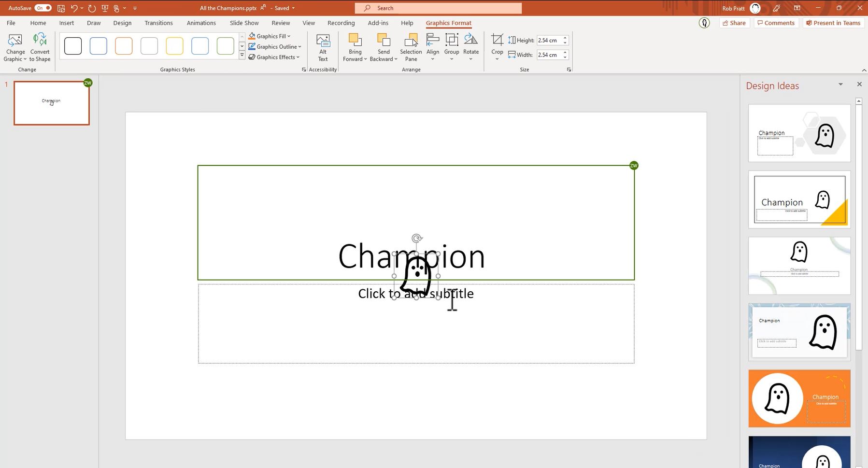Open the Selection Pane
868x468 pixels.
(x=411, y=42)
